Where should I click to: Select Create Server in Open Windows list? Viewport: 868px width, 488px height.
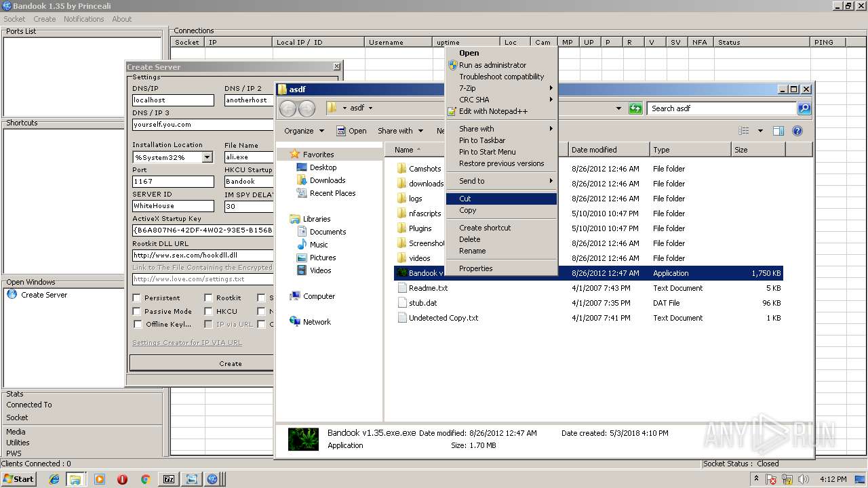(x=43, y=295)
